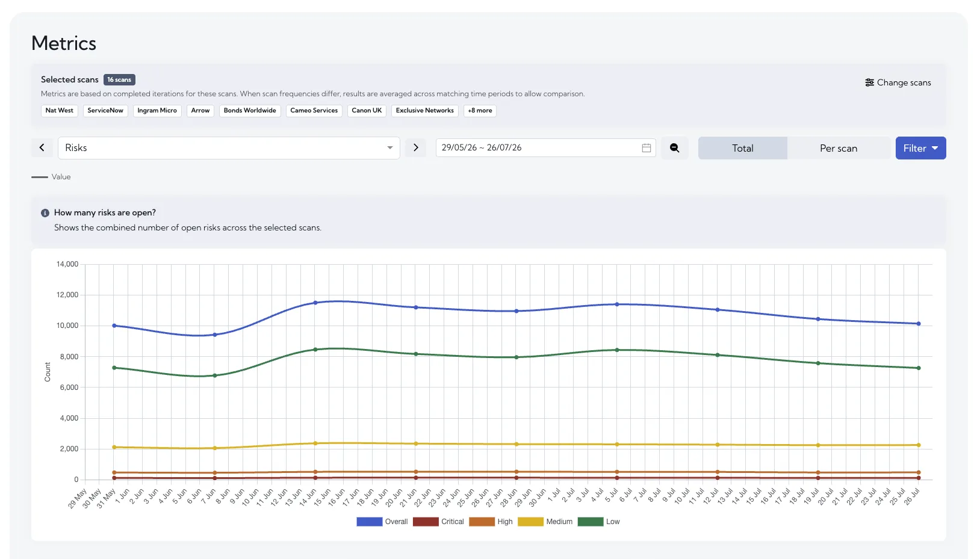This screenshot has width=980, height=559.
Task: Toggle the Critical series dark red legend swatch
Action: (x=426, y=522)
